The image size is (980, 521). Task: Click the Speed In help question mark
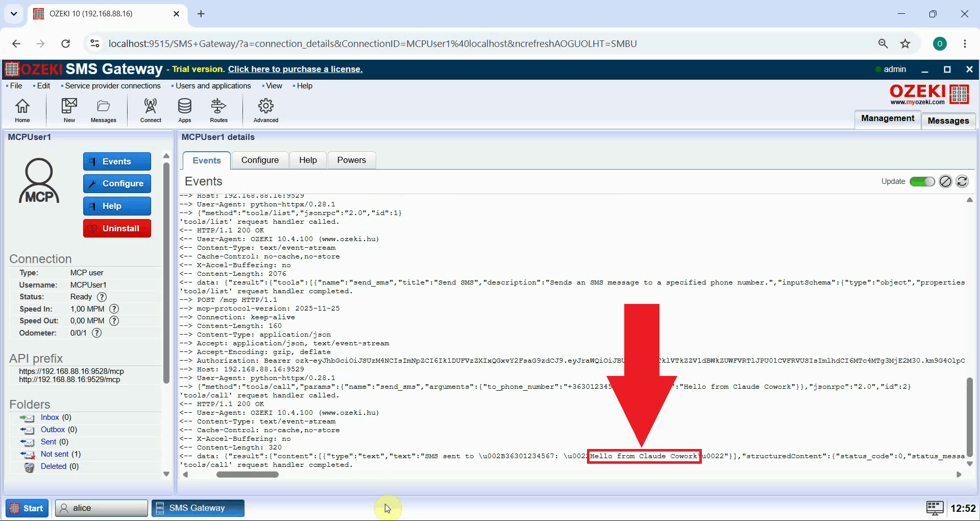tap(114, 309)
